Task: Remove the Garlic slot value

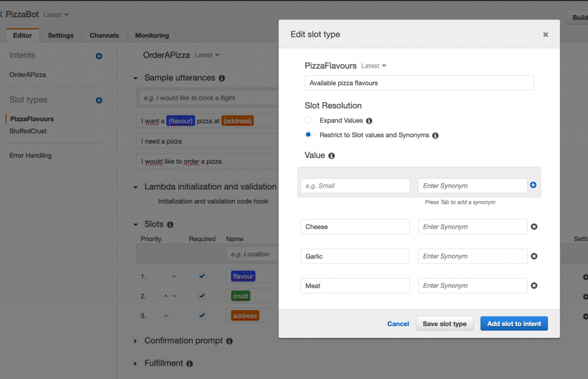Action: 533,256
